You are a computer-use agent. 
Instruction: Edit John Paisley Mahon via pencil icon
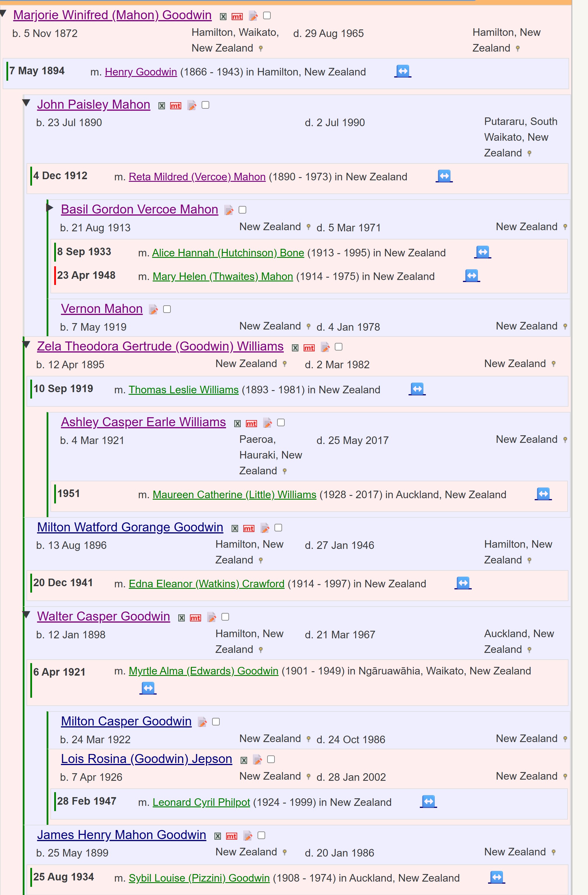point(192,105)
